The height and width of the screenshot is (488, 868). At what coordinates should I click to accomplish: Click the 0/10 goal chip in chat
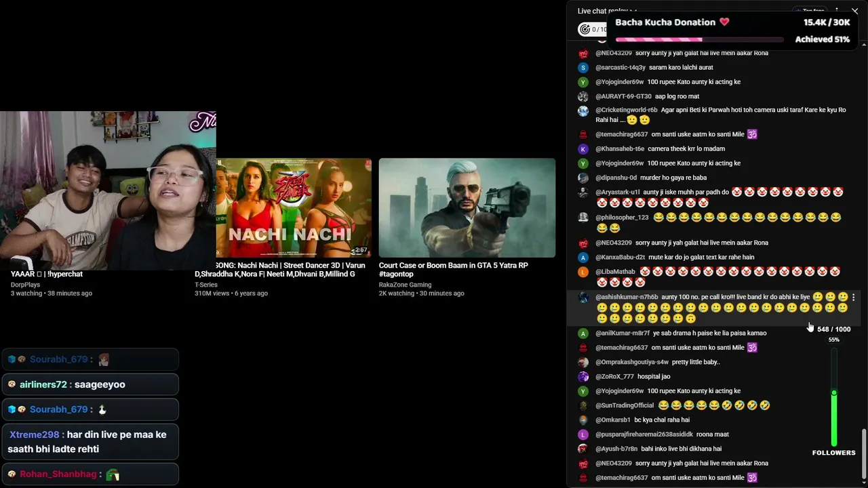593,29
